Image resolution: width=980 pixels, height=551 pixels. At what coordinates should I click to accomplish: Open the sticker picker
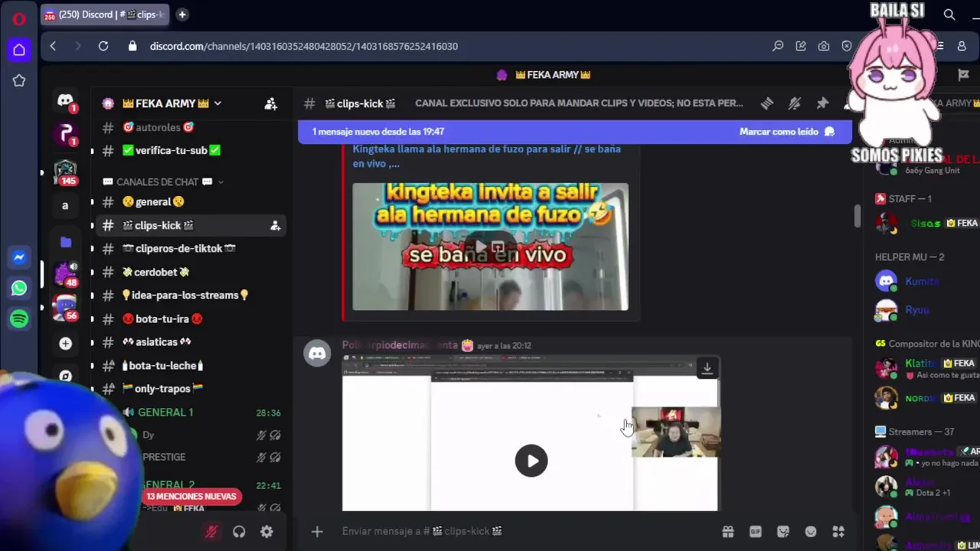click(x=783, y=531)
